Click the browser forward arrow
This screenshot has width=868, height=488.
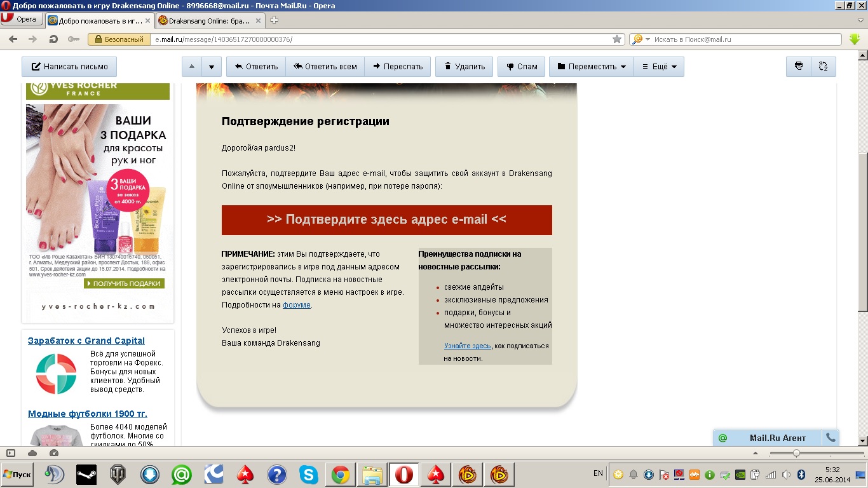tap(32, 39)
